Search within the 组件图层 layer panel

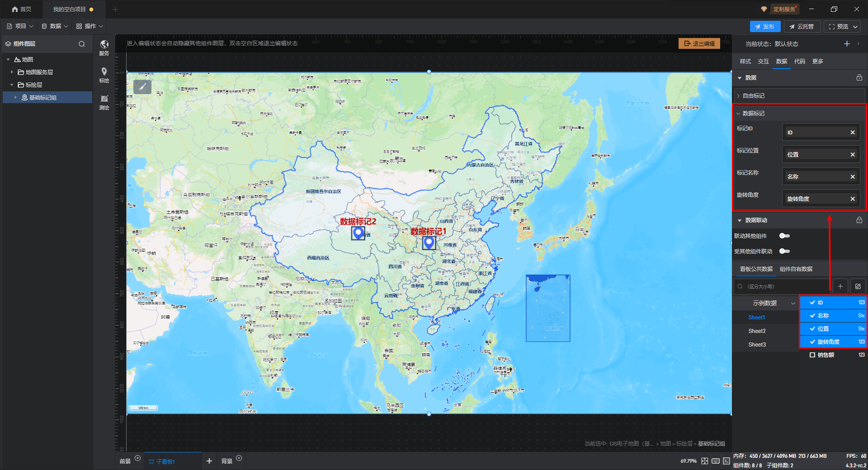click(x=82, y=44)
